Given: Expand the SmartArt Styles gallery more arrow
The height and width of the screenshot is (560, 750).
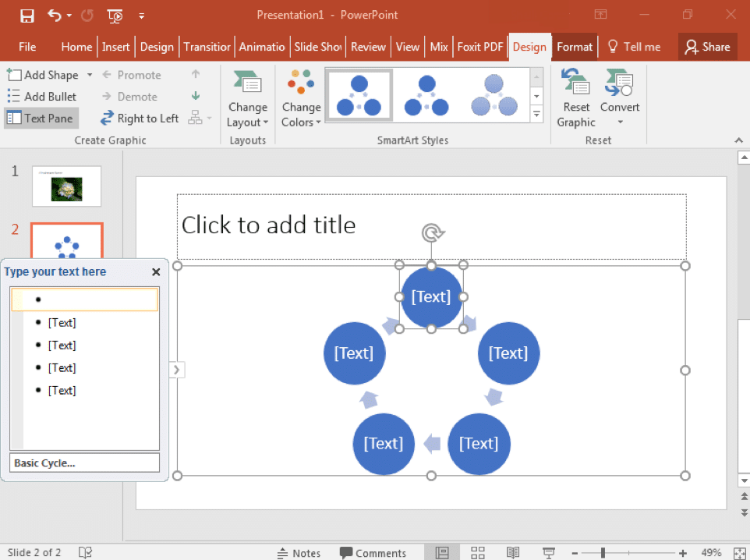Looking at the screenshot, I should click(x=536, y=114).
